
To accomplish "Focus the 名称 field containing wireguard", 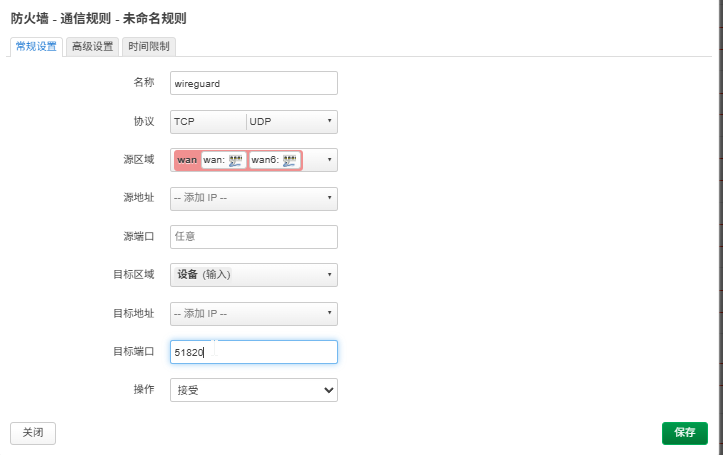I will click(254, 83).
